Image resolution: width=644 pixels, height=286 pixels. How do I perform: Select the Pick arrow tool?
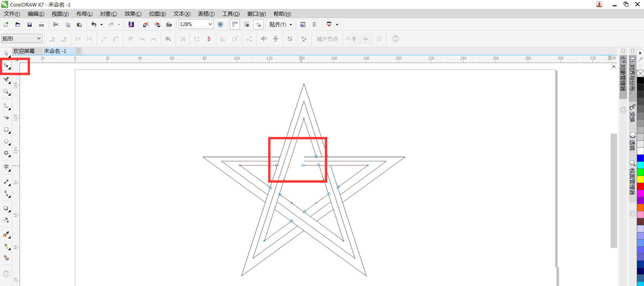pos(6,53)
